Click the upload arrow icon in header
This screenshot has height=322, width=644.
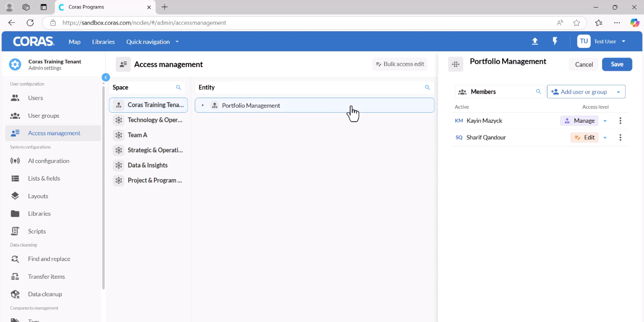tap(535, 41)
